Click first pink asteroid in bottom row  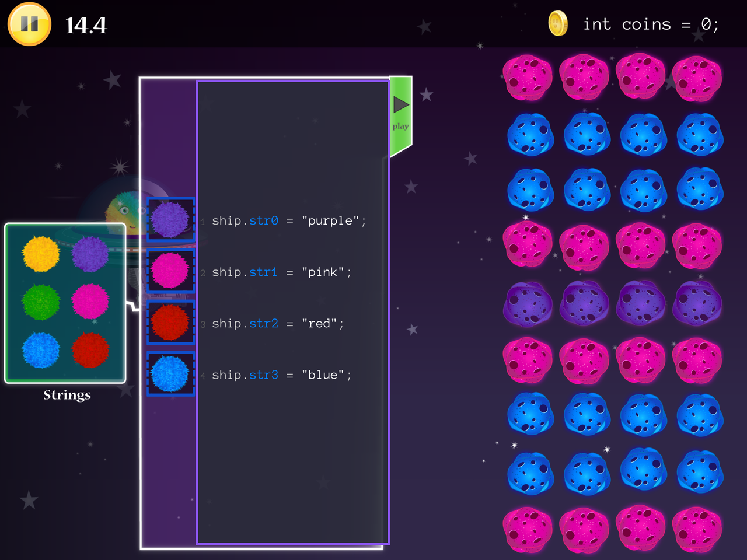(528, 530)
